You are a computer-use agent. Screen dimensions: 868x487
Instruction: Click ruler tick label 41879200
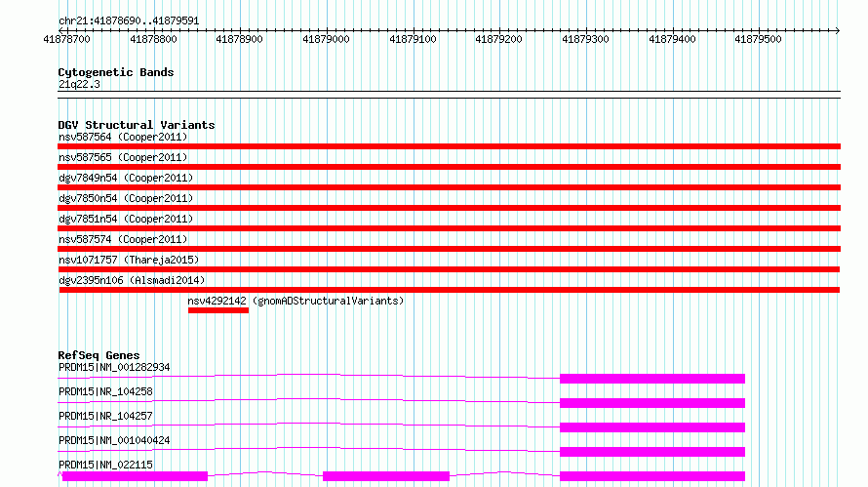498,39
